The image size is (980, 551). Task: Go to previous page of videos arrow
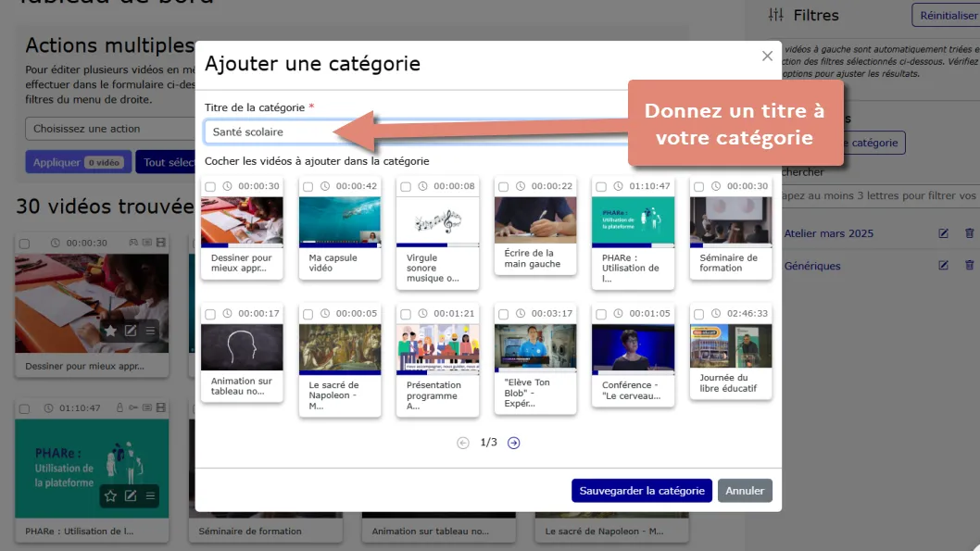463,443
